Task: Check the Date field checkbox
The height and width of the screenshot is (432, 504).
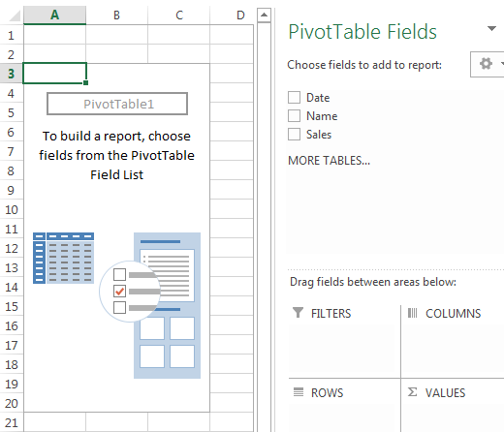Action: pos(294,97)
